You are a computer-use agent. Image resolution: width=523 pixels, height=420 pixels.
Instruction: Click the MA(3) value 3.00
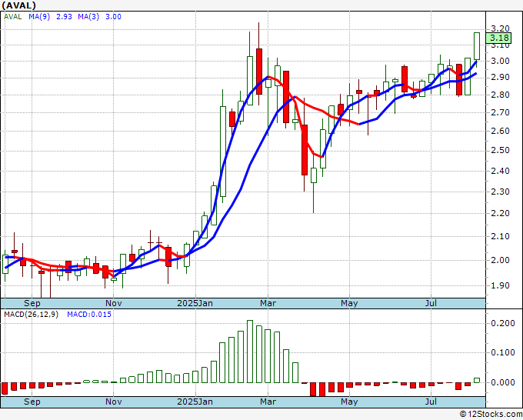point(113,17)
